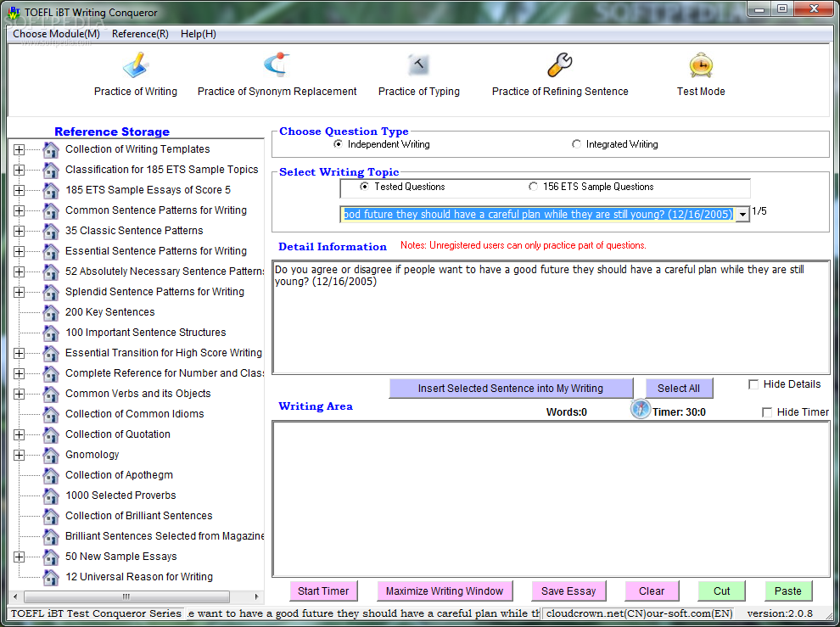Click house icon beside 1000 Selected Proverbs
Viewport: 840px width, 627px height.
51,495
